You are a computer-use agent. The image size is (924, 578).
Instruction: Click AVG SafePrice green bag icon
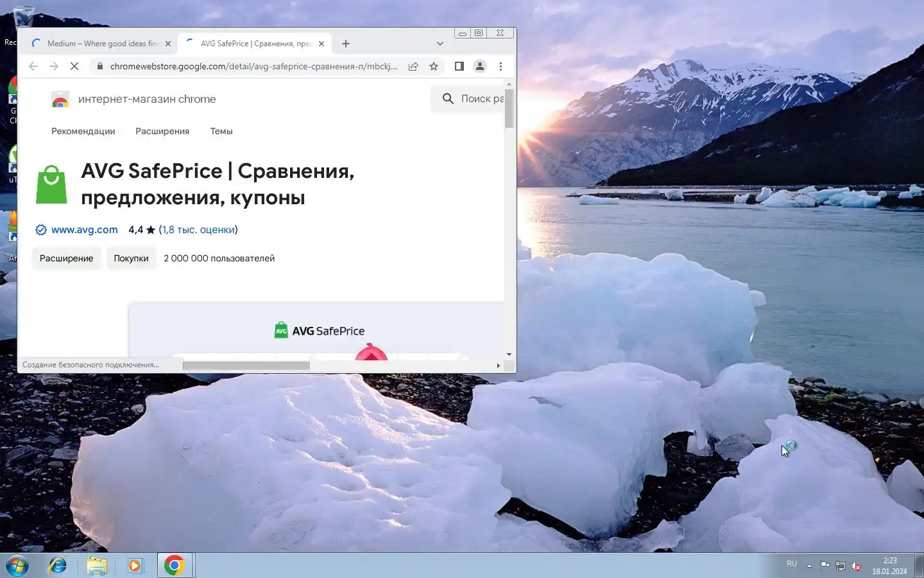(51, 184)
